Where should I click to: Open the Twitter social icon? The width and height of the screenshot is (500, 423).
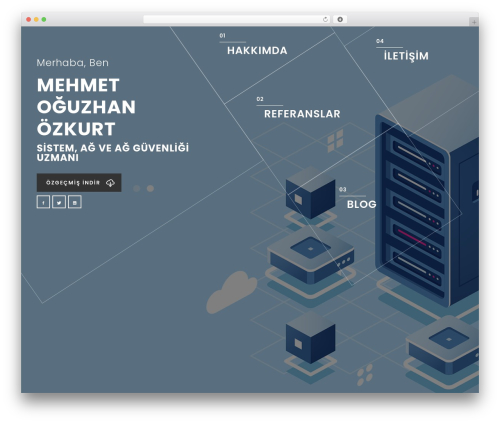click(x=59, y=202)
